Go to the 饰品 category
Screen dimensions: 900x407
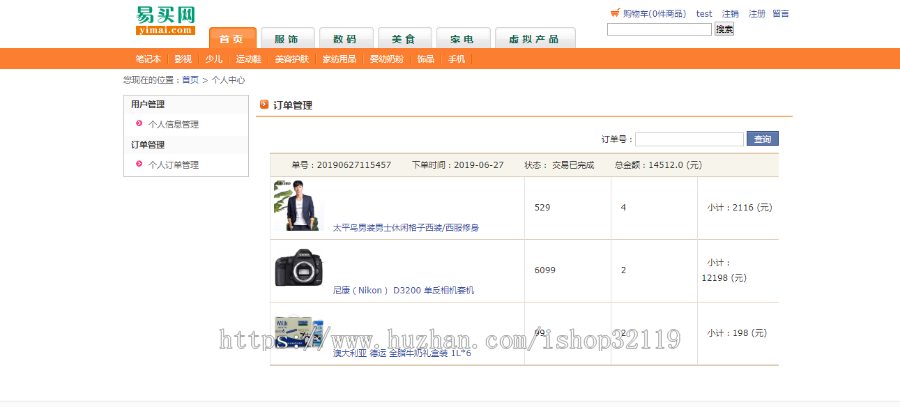[425, 59]
